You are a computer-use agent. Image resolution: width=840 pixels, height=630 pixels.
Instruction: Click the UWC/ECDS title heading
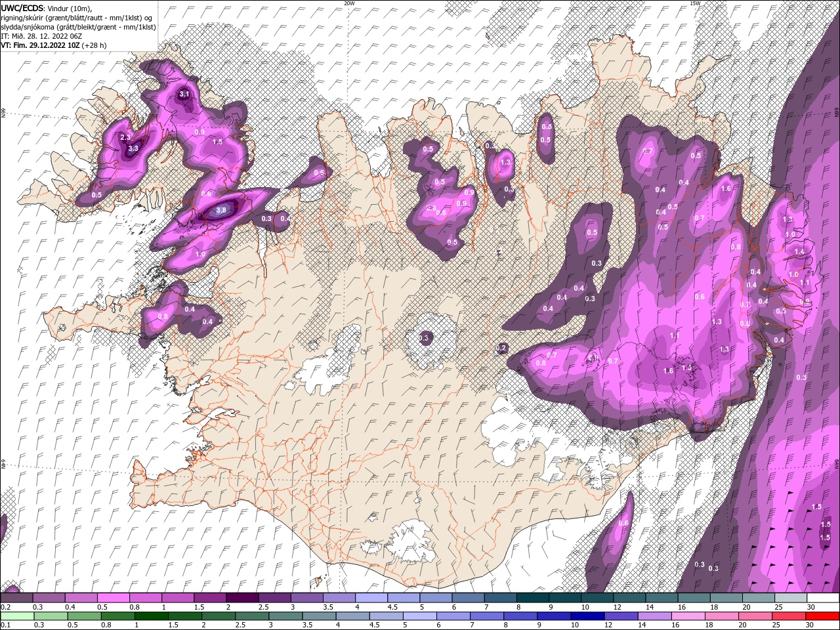(x=22, y=8)
